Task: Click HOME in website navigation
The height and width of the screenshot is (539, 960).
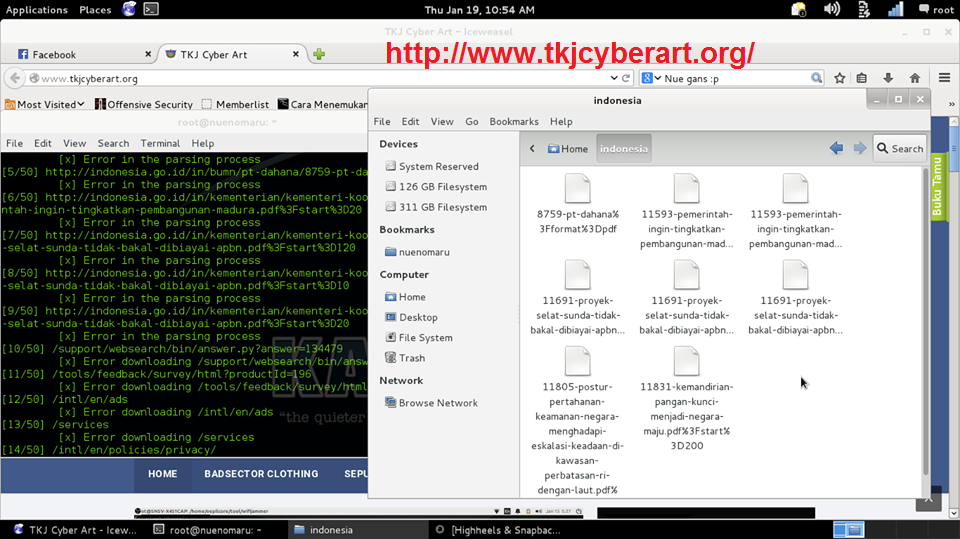Action: (x=162, y=474)
